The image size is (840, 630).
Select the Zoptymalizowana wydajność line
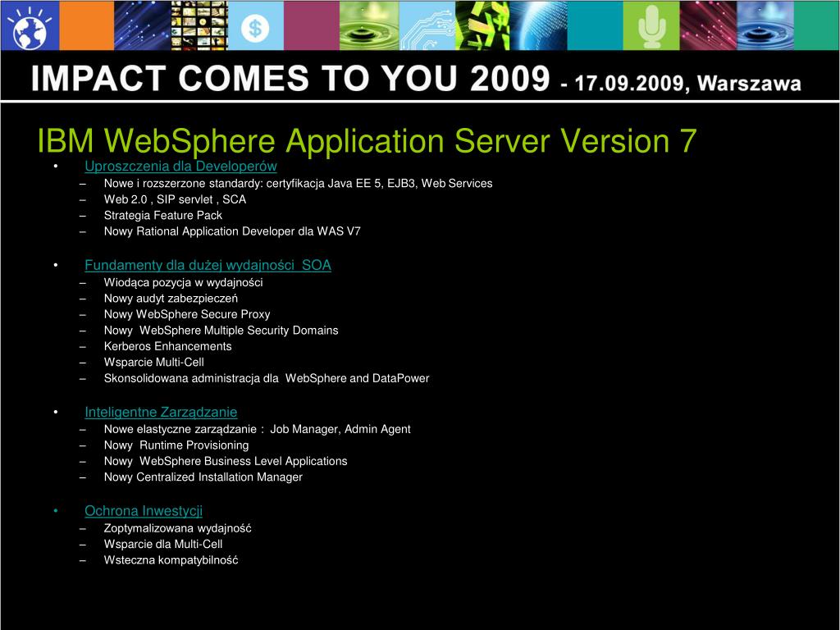tap(177, 528)
